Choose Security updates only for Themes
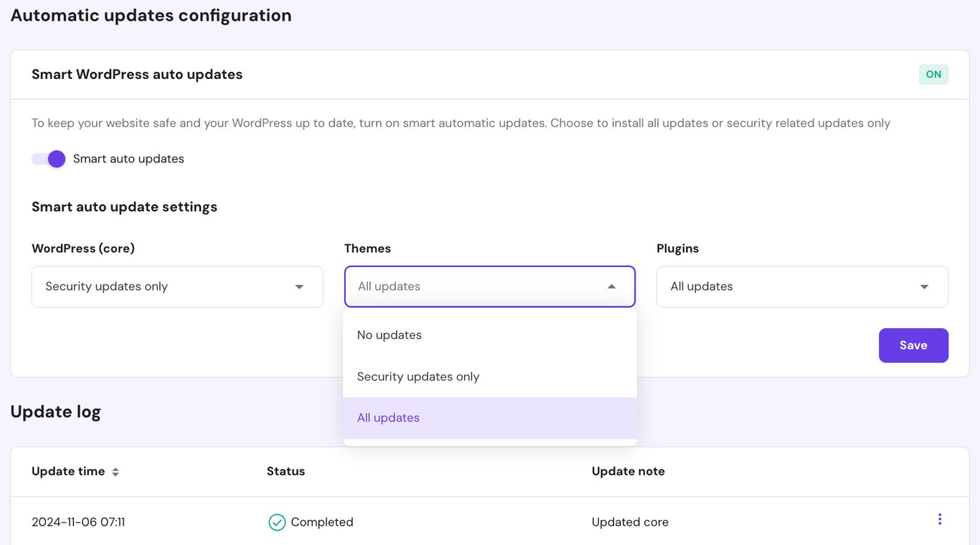Viewport: 980px width, 545px height. tap(418, 376)
